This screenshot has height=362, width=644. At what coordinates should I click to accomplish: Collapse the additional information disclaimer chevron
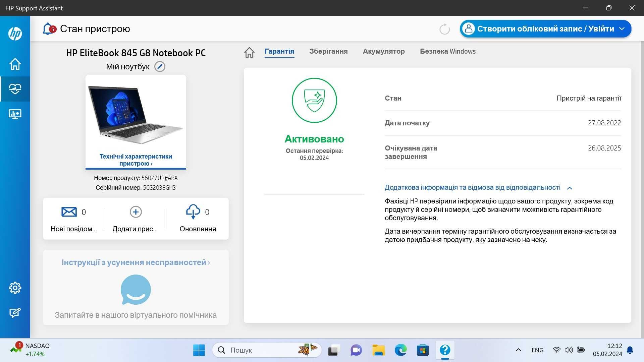click(x=570, y=188)
